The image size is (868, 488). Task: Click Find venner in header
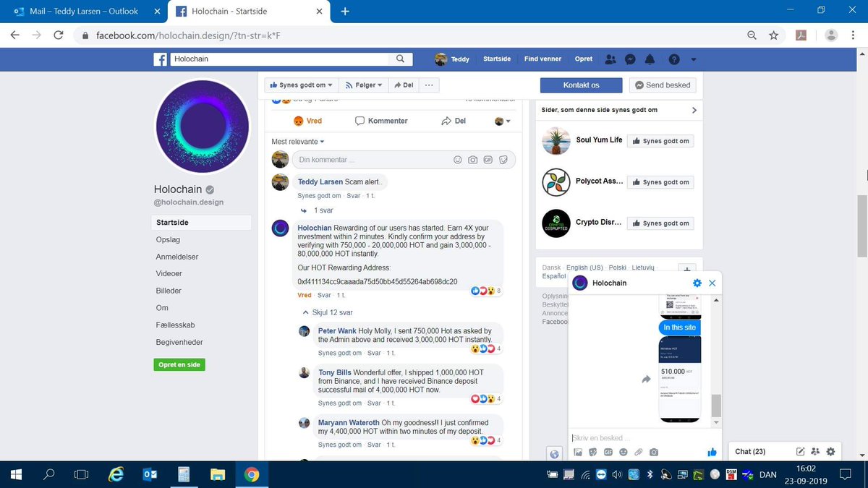point(542,59)
